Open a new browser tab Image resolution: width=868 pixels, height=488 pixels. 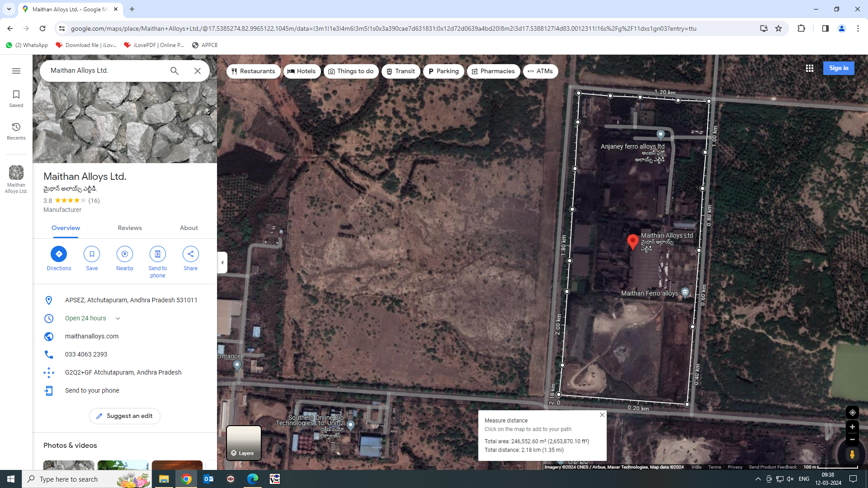[132, 9]
